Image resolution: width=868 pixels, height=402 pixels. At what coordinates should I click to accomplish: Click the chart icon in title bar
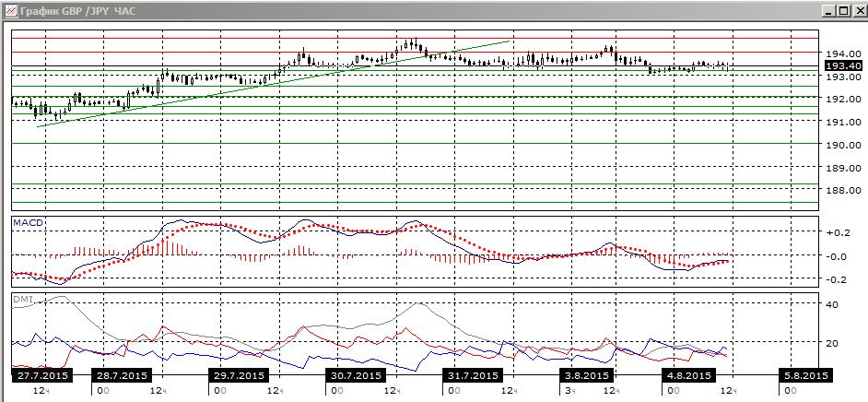(10, 10)
